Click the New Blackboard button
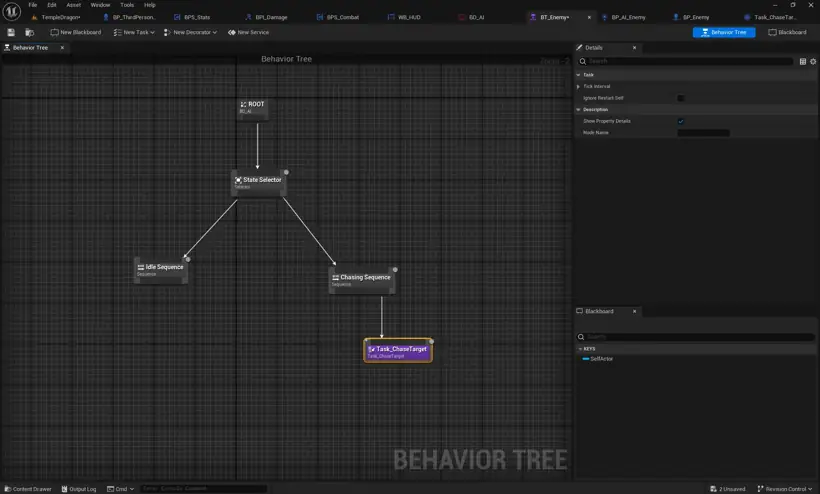The width and height of the screenshot is (820, 494). coord(76,32)
